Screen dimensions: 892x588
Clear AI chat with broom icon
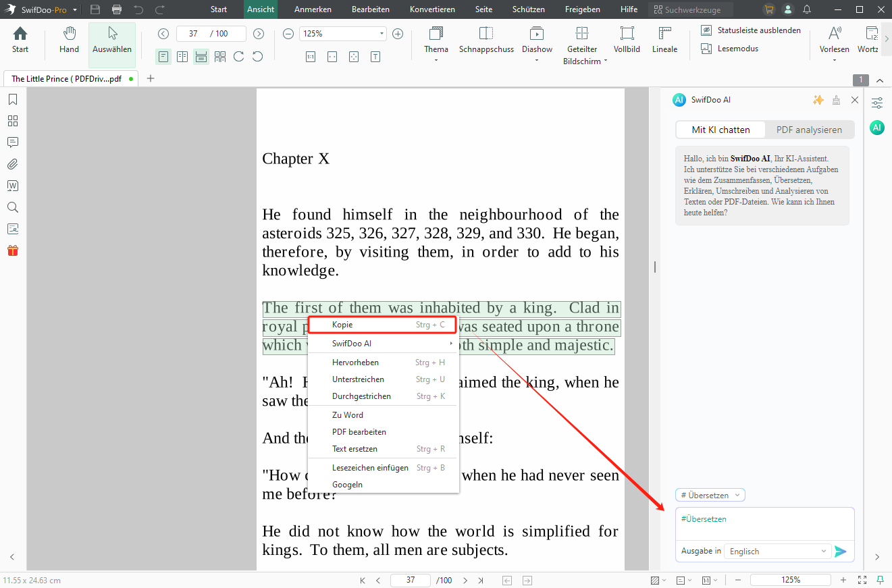coord(837,100)
